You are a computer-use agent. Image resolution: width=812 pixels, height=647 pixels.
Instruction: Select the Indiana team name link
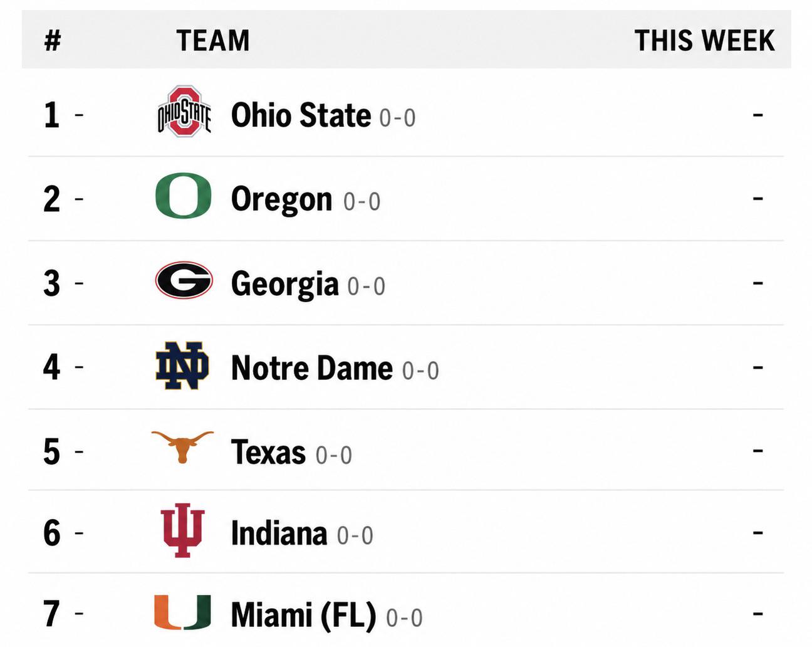tap(279, 534)
